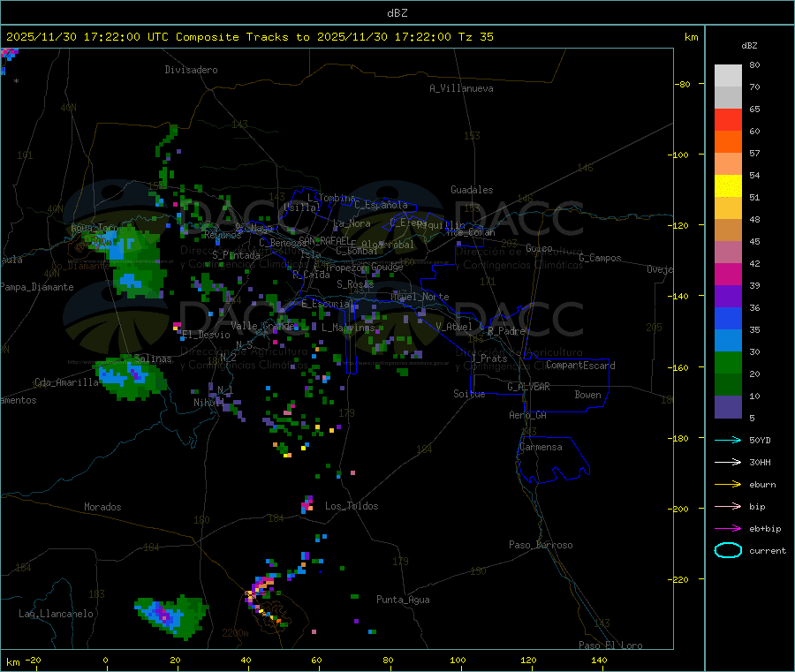Image resolution: width=795 pixels, height=672 pixels.
Task: Click the SAN_RAFAEL city label on map
Action: (324, 240)
